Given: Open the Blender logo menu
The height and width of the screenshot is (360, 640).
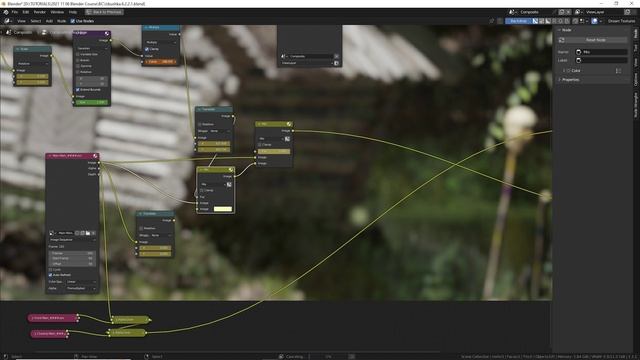Looking at the screenshot, I should (x=6, y=12).
